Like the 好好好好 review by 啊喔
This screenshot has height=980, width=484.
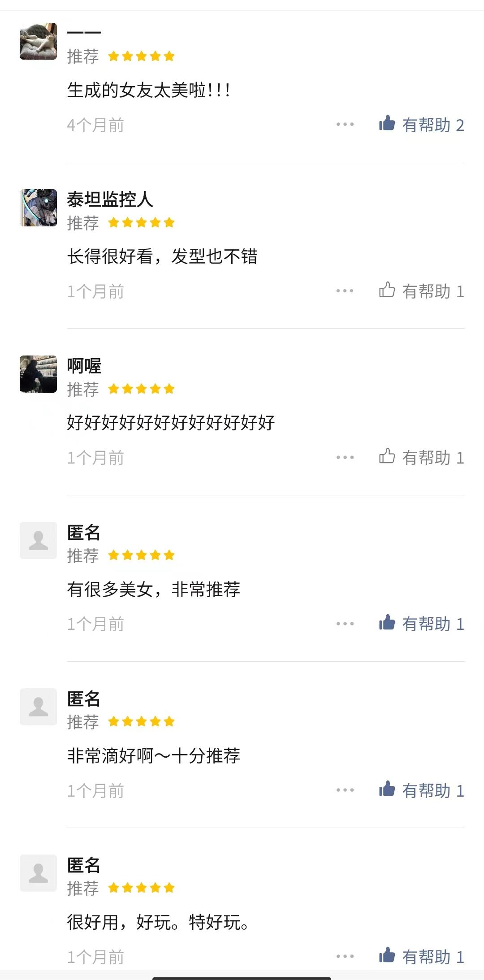click(x=387, y=456)
